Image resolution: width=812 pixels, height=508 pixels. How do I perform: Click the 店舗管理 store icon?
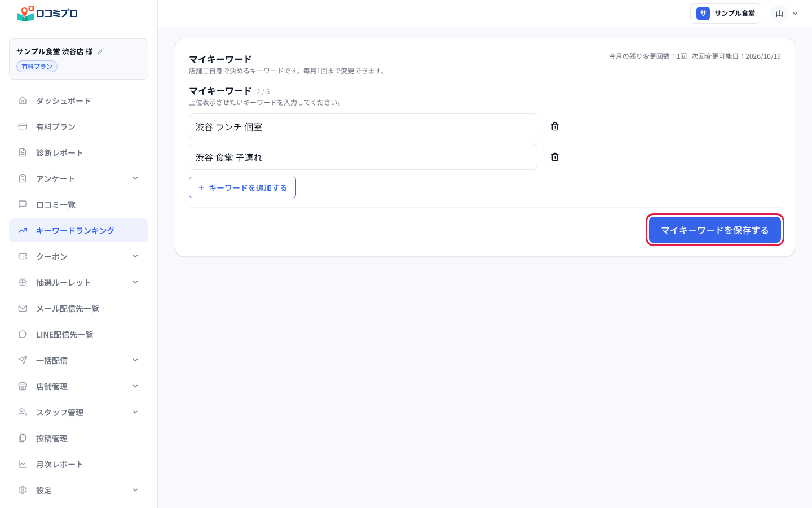pos(23,386)
